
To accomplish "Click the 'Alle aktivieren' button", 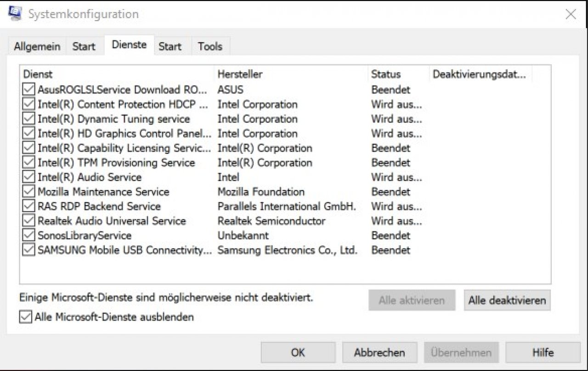I will pyautogui.click(x=412, y=301).
